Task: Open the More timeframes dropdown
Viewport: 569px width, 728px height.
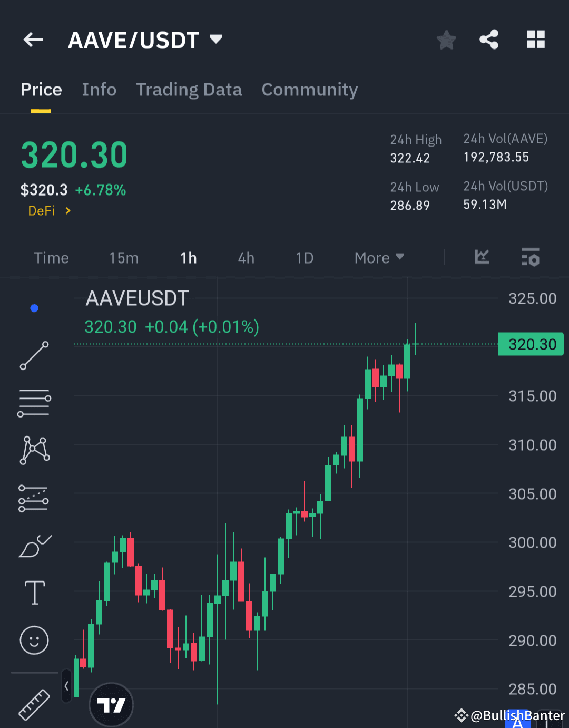Action: coord(378,258)
